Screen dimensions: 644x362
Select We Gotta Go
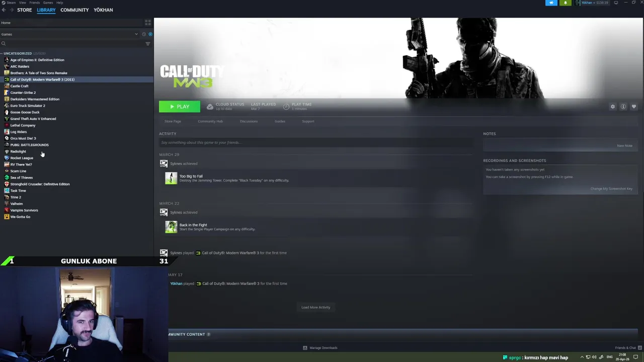click(20, 217)
